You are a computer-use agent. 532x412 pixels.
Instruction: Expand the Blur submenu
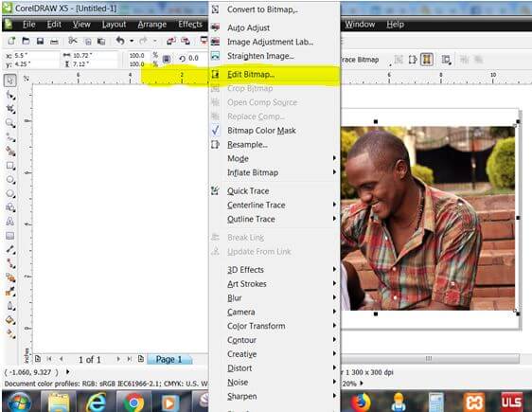(275, 297)
